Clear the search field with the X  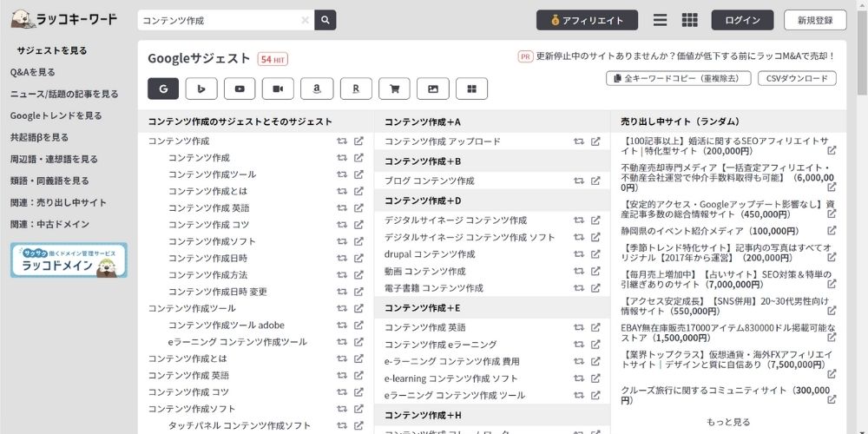click(305, 21)
